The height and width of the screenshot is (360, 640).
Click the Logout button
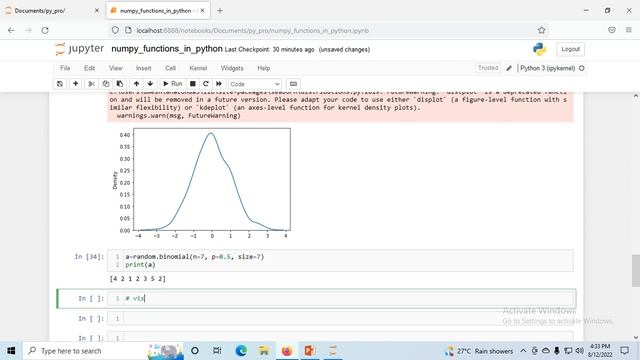pyautogui.click(x=570, y=49)
